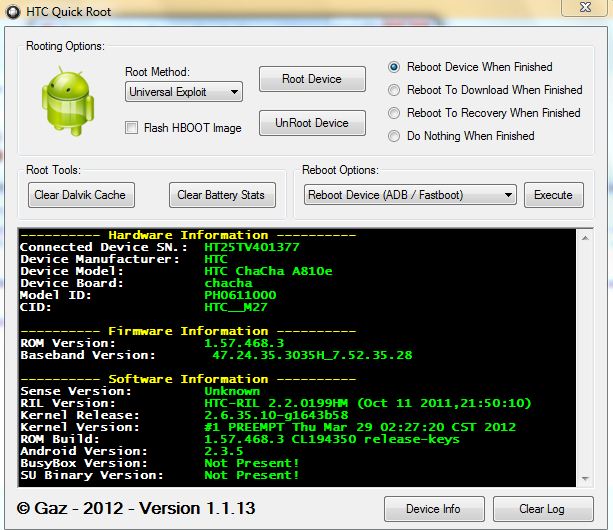Click the Hardware Information header

click(x=188, y=235)
